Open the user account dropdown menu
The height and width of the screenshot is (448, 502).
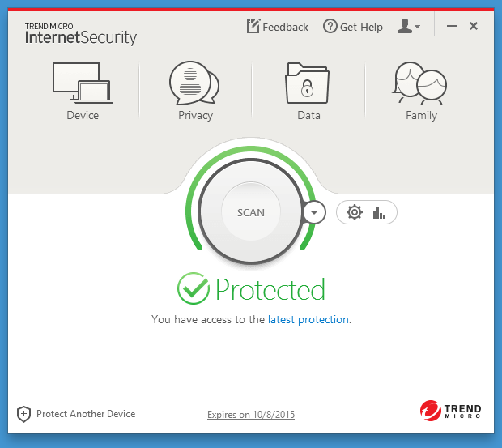tap(409, 27)
